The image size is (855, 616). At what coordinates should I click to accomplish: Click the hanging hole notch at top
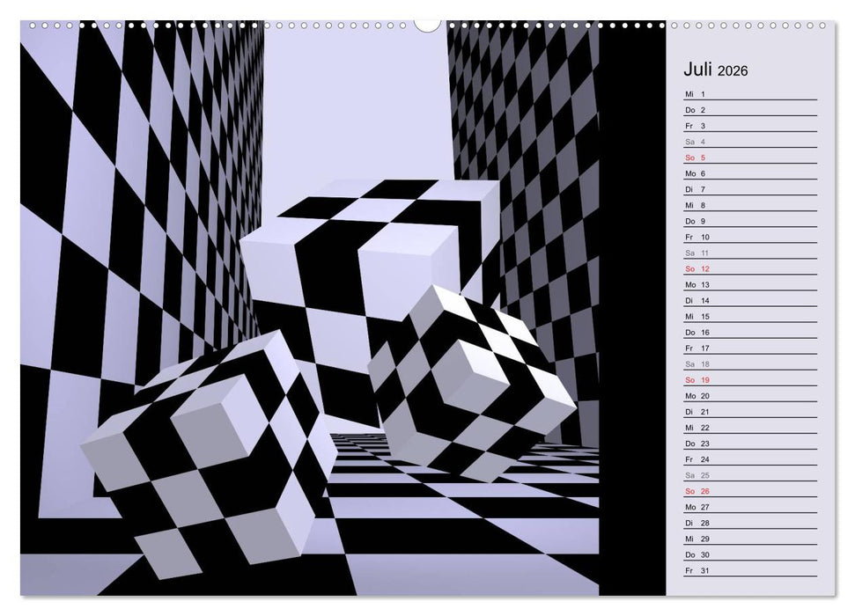[x=427, y=23]
